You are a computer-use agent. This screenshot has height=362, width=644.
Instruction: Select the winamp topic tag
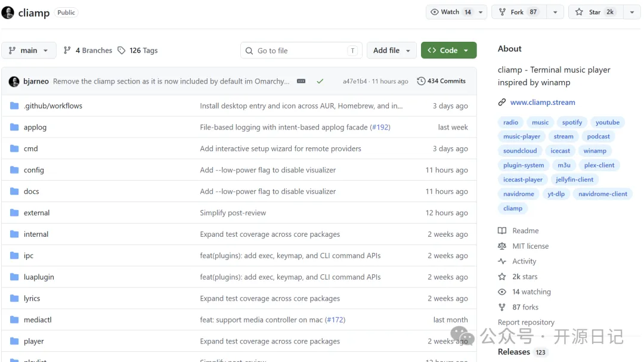click(595, 150)
